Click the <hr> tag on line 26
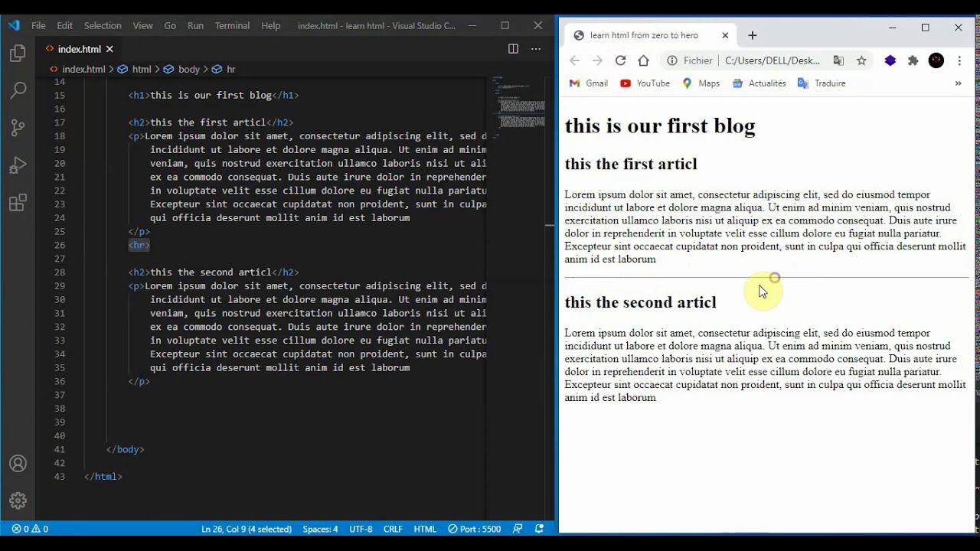 139,245
